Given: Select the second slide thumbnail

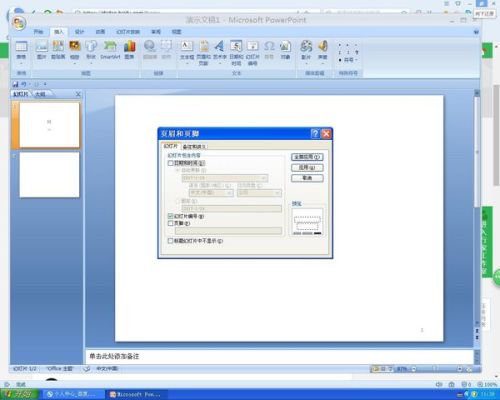Looking at the screenshot, I should [49, 175].
